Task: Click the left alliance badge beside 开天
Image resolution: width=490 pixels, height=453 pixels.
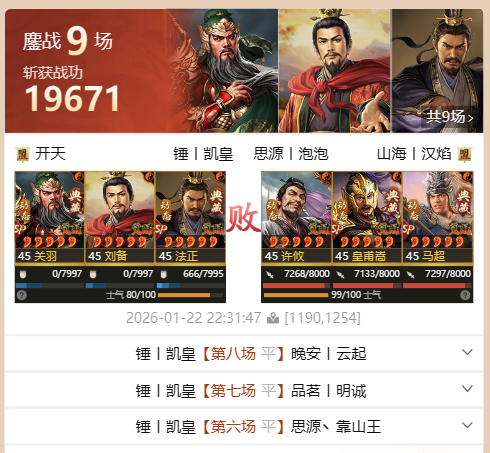Action: click(23, 154)
